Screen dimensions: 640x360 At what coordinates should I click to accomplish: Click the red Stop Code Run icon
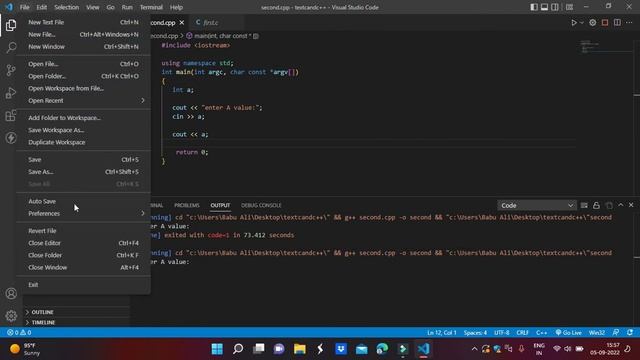[x=605, y=22]
